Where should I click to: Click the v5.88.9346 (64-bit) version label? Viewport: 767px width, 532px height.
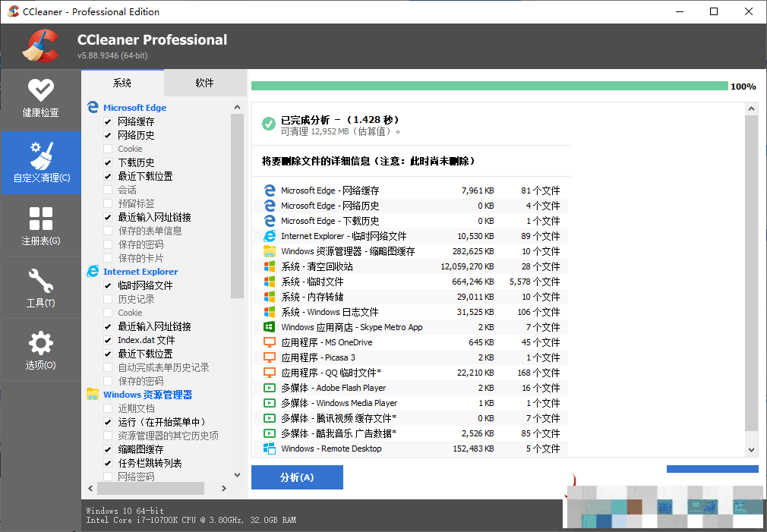click(x=112, y=55)
